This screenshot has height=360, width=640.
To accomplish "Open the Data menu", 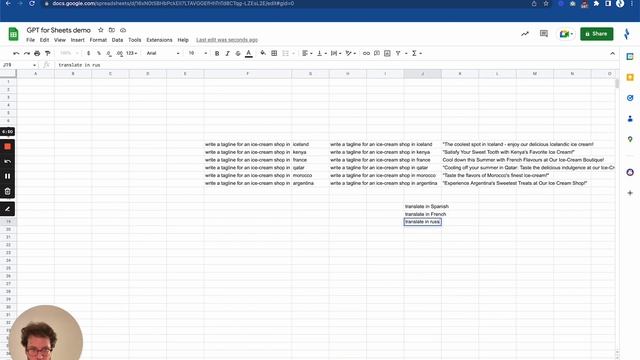I will pos(117,40).
